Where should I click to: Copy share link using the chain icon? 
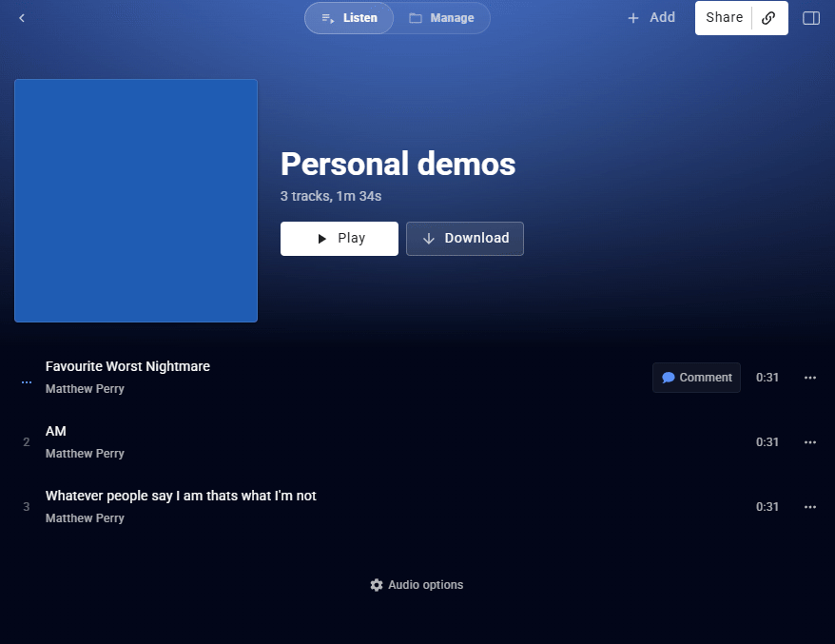(768, 17)
